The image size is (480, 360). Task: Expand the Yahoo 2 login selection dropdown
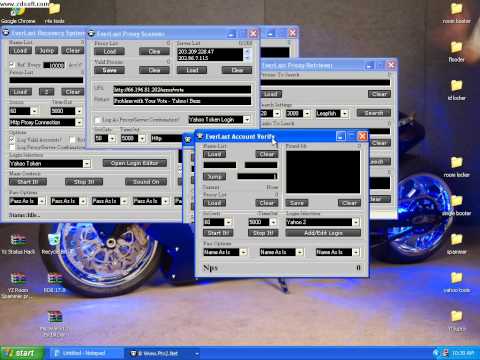356,222
